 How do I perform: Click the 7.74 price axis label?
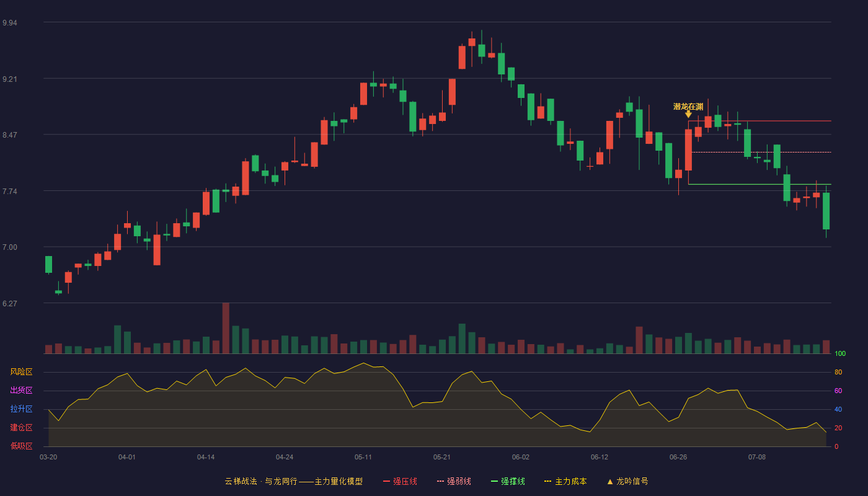(10, 192)
